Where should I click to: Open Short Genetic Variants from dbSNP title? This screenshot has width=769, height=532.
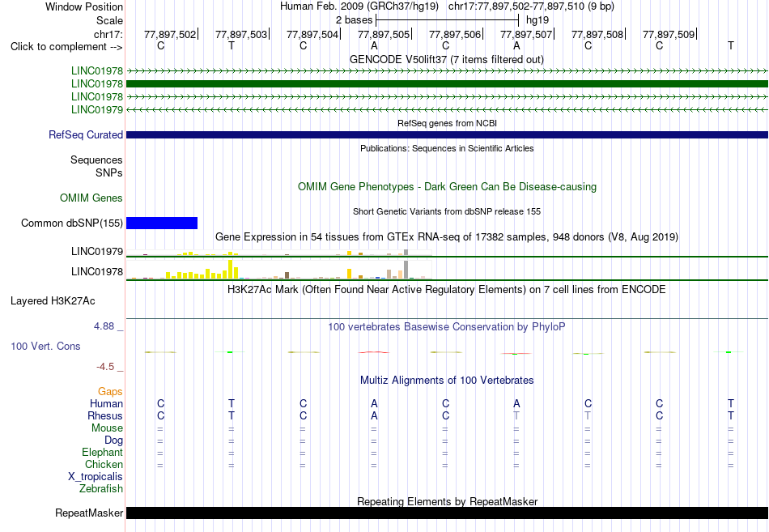[x=447, y=211]
